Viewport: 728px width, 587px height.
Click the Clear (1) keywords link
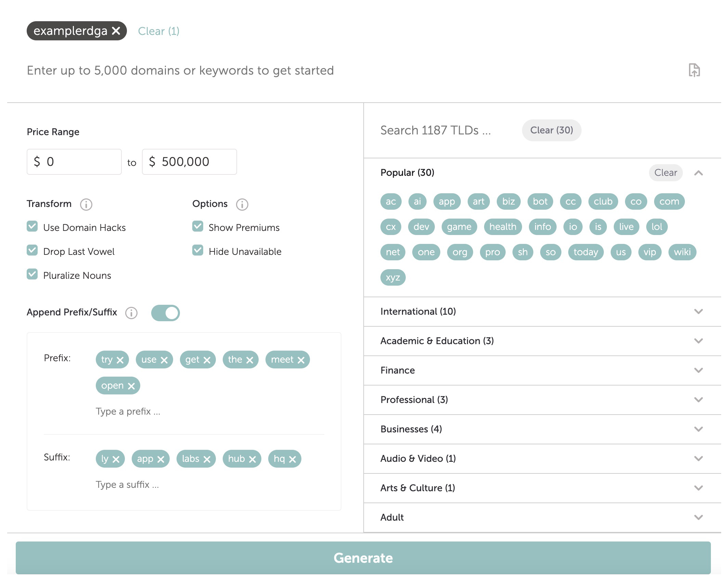[158, 31]
